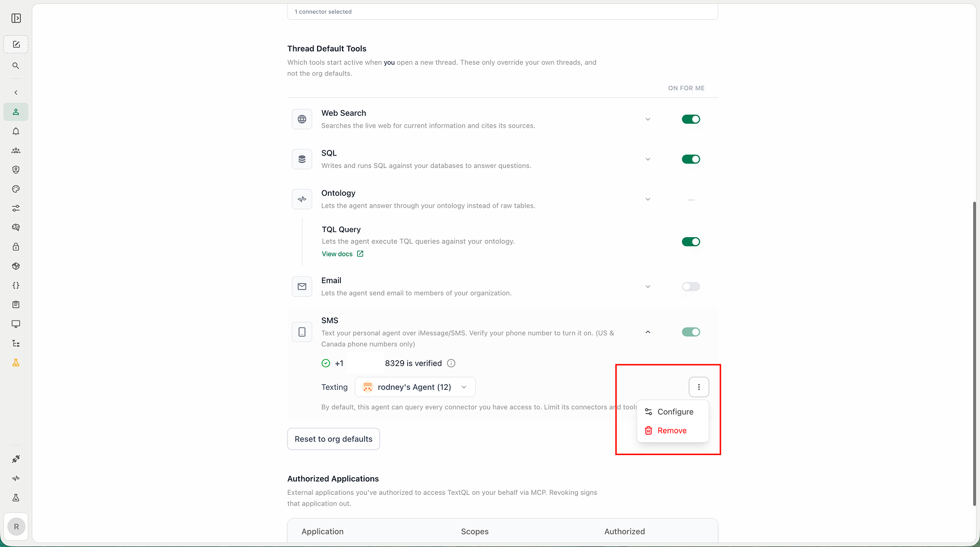
Task: Click the Web Search globe icon
Action: pos(302,119)
